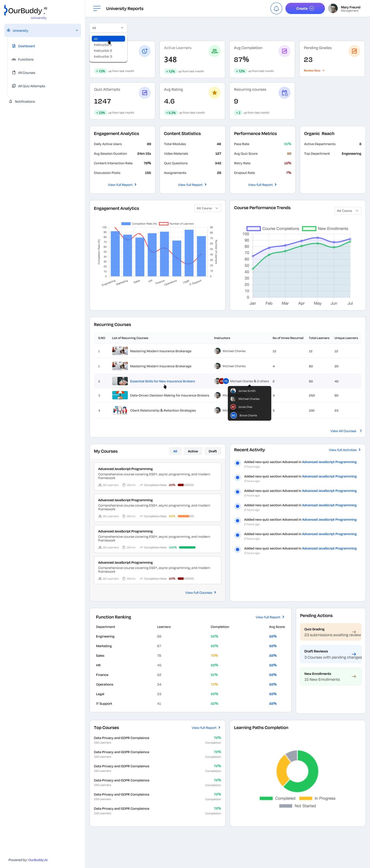
Task: View full Report in Function Ranking
Action: pos(270,617)
